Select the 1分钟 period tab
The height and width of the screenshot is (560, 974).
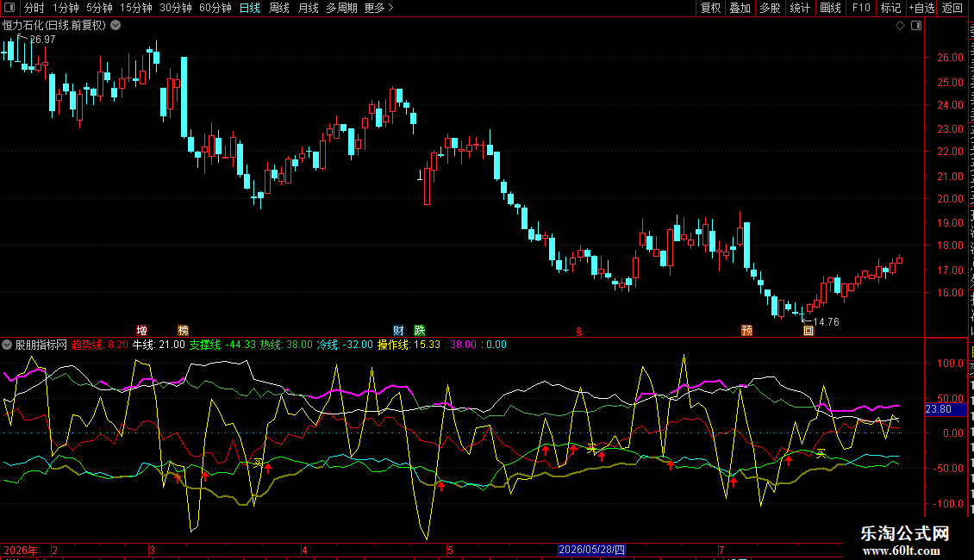(66, 8)
